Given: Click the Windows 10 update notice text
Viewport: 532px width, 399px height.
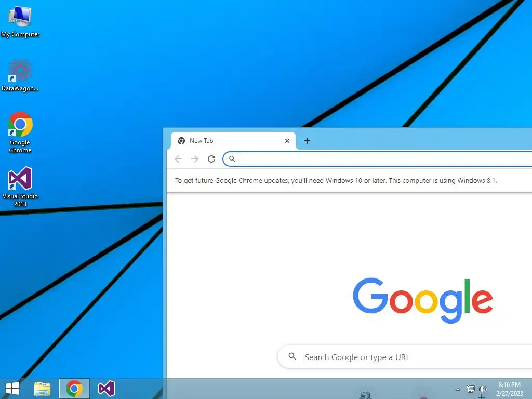Looking at the screenshot, I should [336, 180].
